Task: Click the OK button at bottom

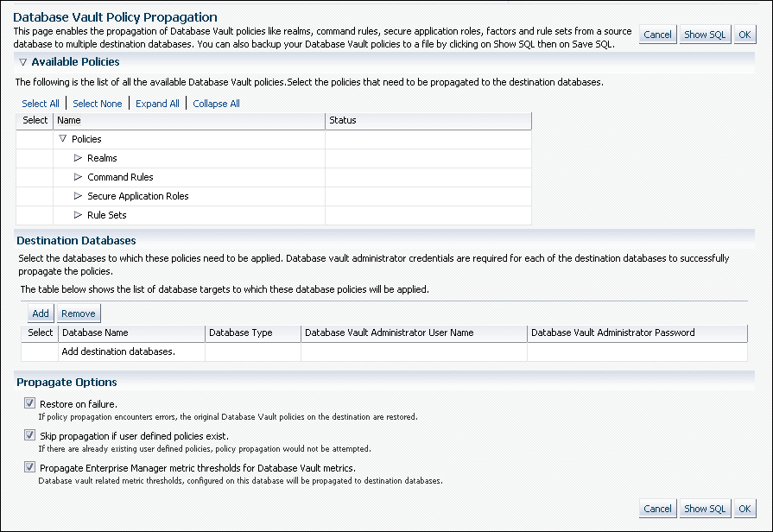Action: [744, 509]
